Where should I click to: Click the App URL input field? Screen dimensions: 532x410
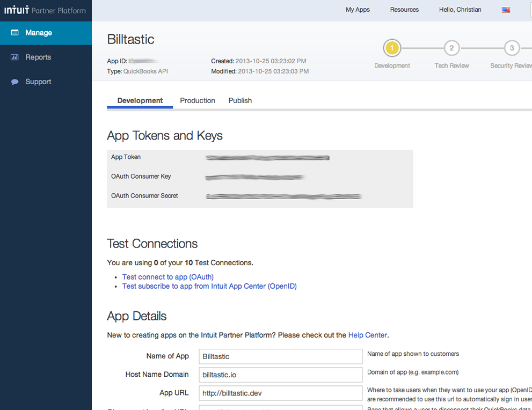pos(281,393)
